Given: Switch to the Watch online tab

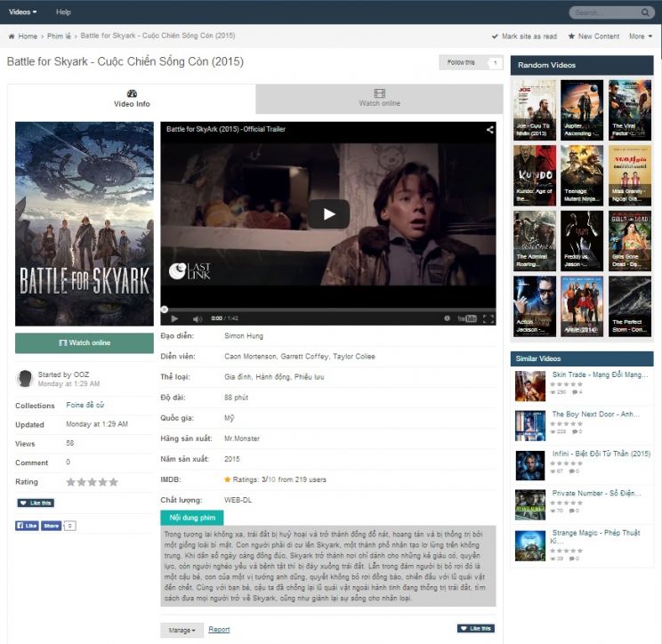Looking at the screenshot, I should point(379,99).
